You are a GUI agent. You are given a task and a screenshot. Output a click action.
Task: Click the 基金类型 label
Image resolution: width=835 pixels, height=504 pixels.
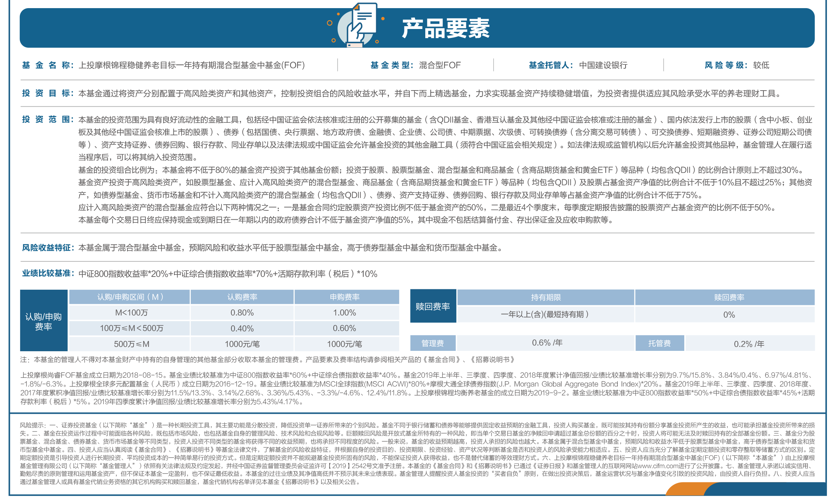pos(392,65)
